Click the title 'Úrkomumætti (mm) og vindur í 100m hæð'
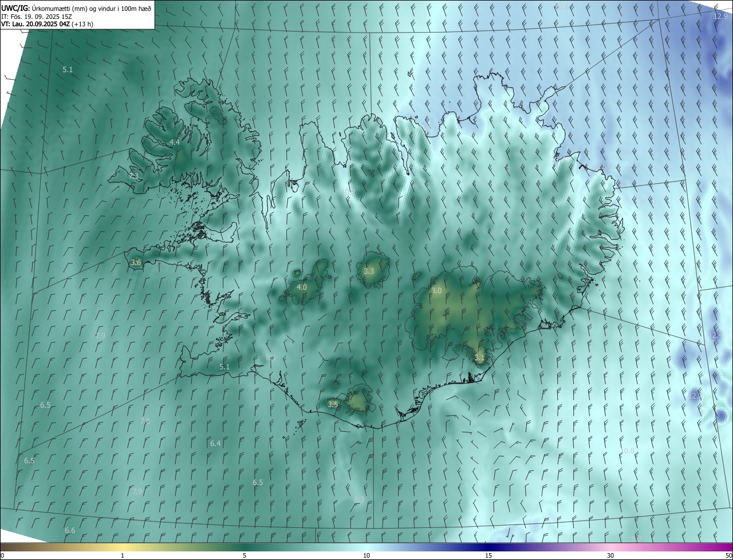 (x=92, y=7)
